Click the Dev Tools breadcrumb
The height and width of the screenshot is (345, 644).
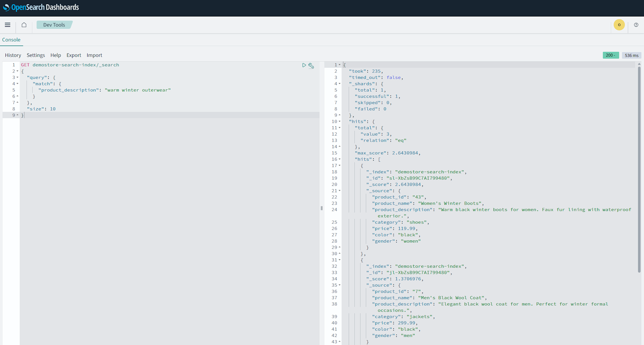tap(54, 25)
